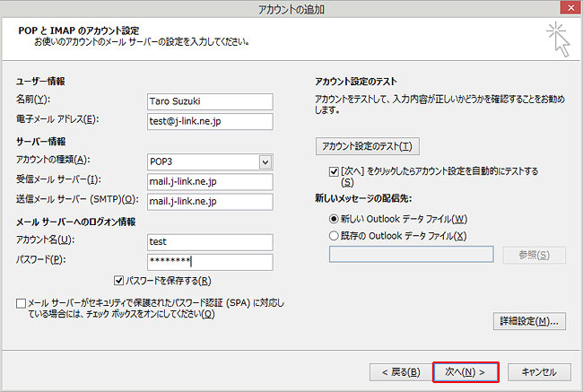Click the メール サーバーへのログオン情報 heading
Image resolution: width=583 pixels, height=392 pixels.
[76, 222]
